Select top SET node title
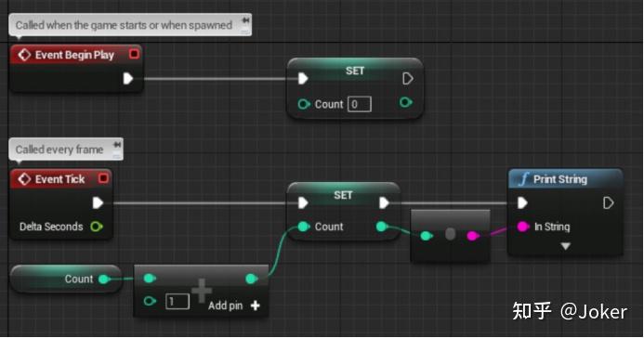The width and height of the screenshot is (644, 338). (x=355, y=71)
